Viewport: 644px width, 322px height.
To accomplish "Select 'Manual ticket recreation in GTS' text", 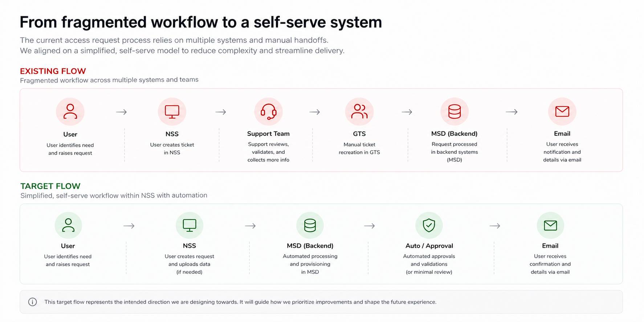I will pos(359,148).
